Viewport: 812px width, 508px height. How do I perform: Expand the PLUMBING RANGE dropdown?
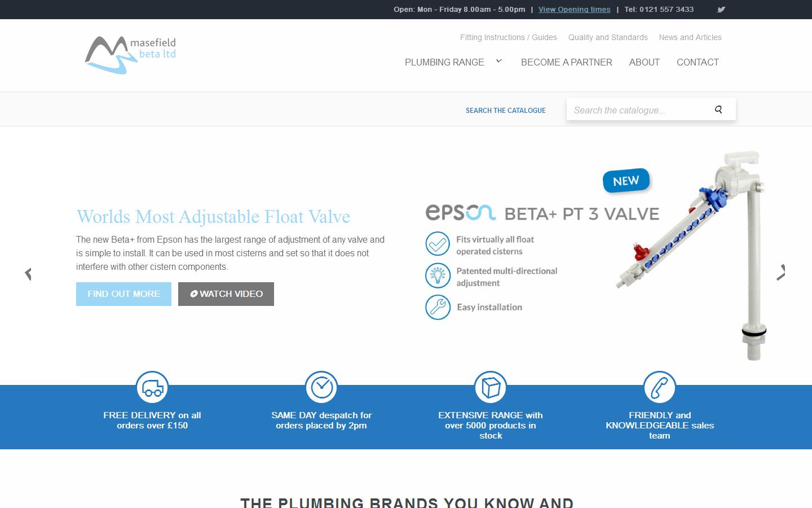pos(444,62)
